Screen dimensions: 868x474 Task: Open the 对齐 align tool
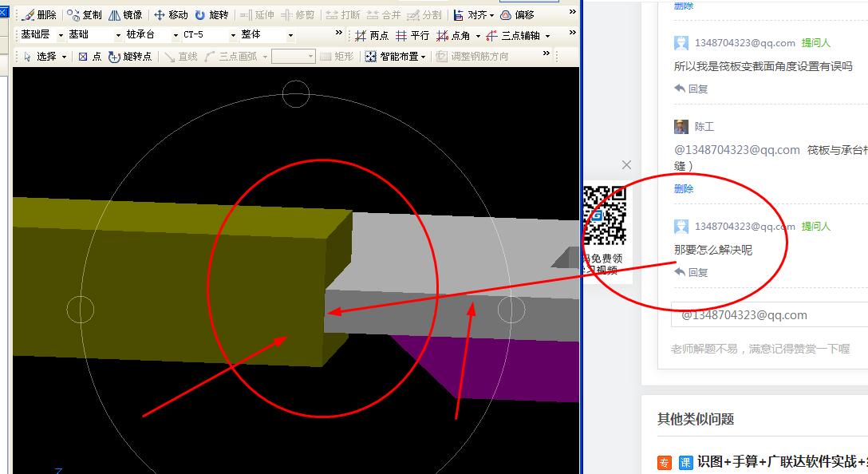point(470,15)
